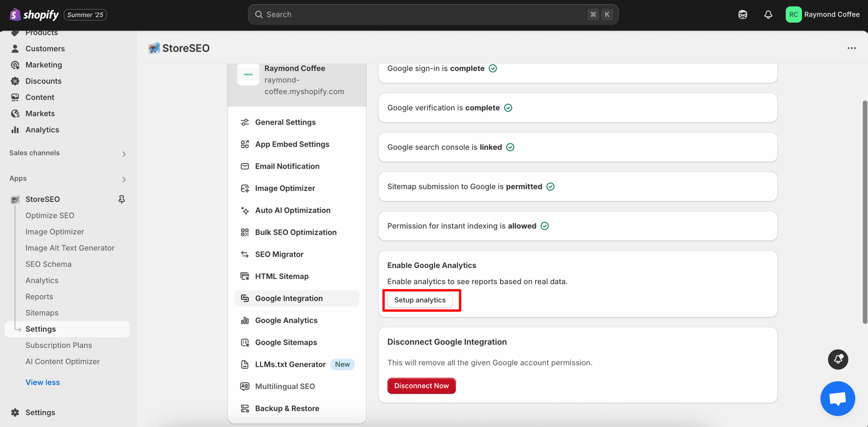Open Subscription Plans
The width and height of the screenshot is (868, 427).
[x=59, y=346]
